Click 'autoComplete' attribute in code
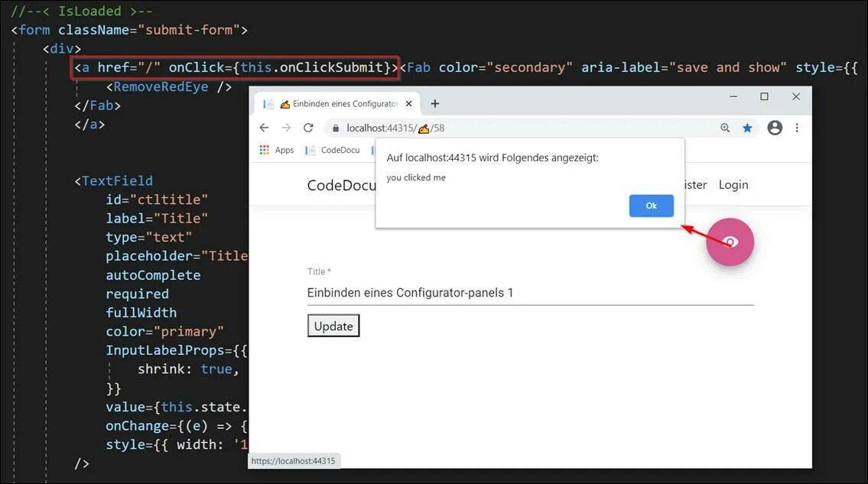 click(154, 274)
